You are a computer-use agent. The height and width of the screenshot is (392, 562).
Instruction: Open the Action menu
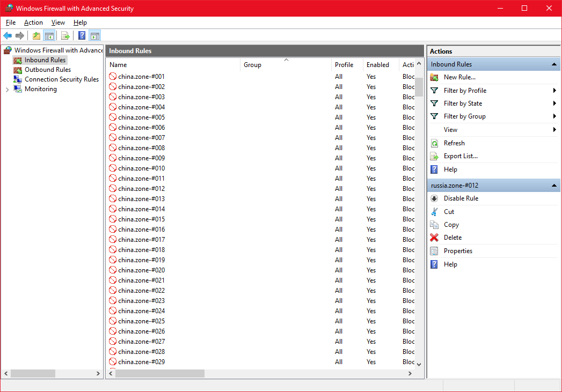(x=33, y=23)
